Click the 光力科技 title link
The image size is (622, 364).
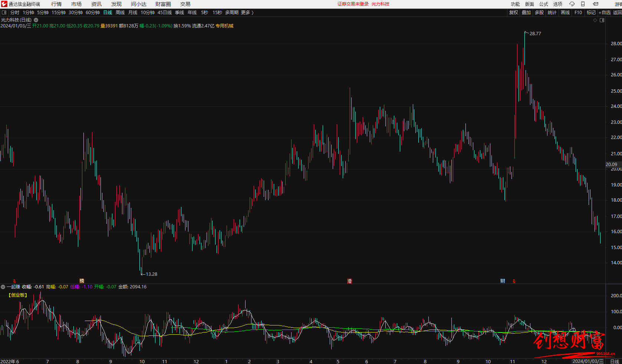381,4
